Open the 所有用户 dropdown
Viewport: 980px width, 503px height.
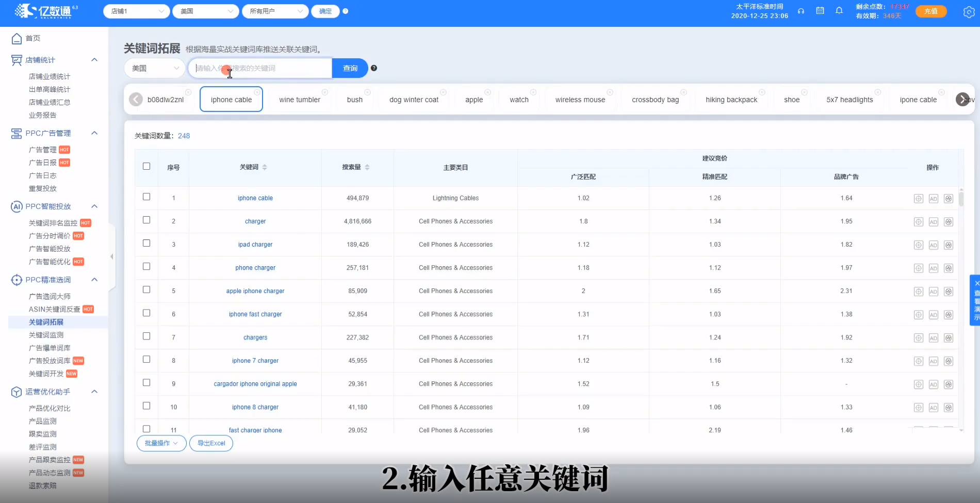pos(275,11)
